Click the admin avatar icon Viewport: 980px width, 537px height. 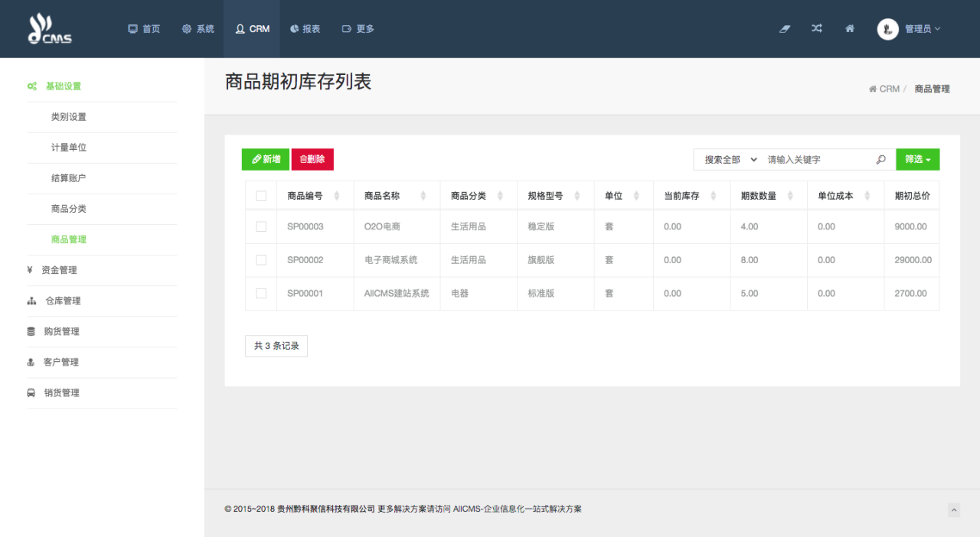887,29
